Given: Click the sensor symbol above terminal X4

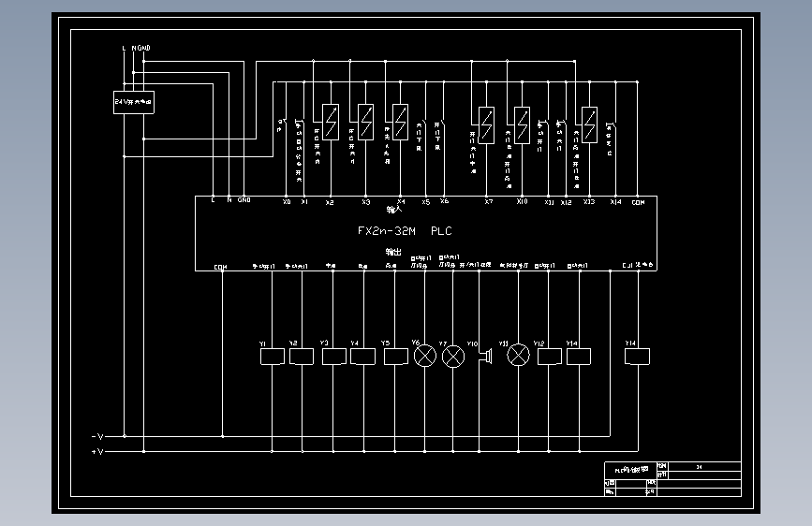Looking at the screenshot, I should (x=400, y=123).
